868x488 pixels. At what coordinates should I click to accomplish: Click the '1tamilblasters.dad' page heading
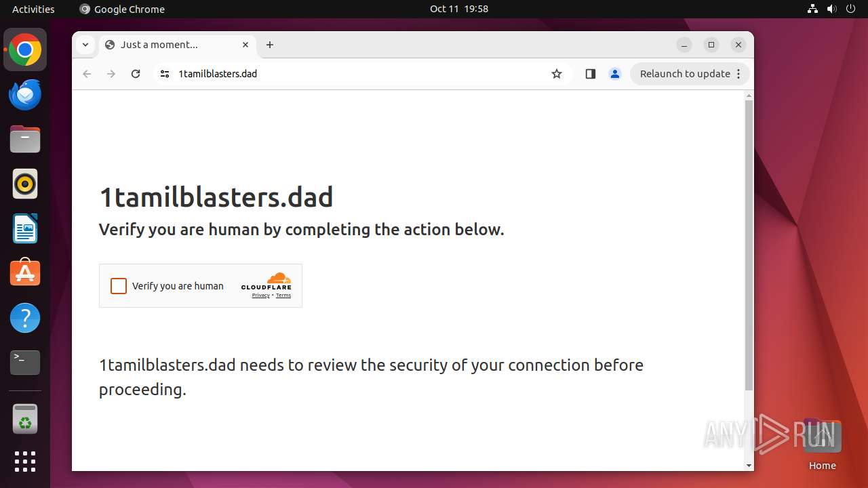(216, 197)
